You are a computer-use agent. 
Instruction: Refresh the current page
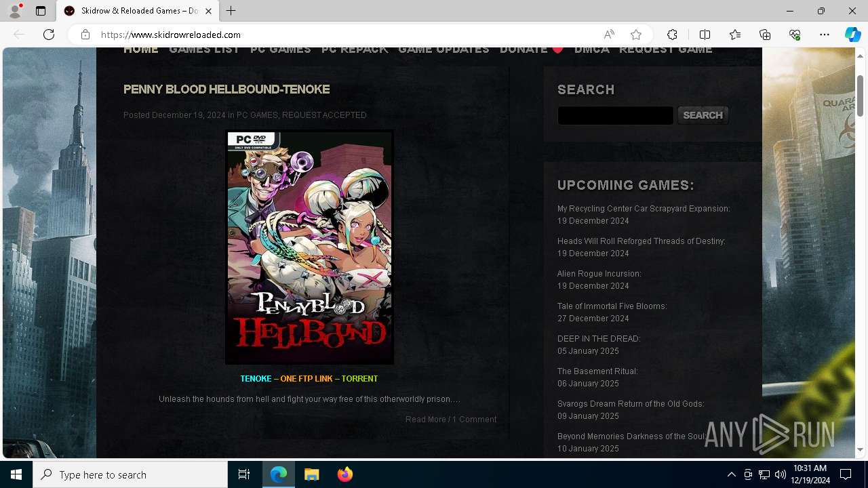pyautogui.click(x=49, y=35)
